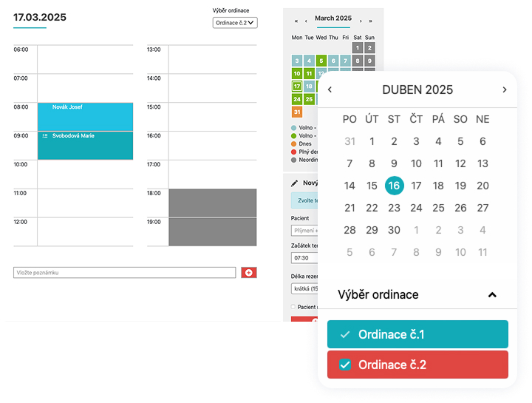Go to previous month in March calendar

click(x=306, y=21)
